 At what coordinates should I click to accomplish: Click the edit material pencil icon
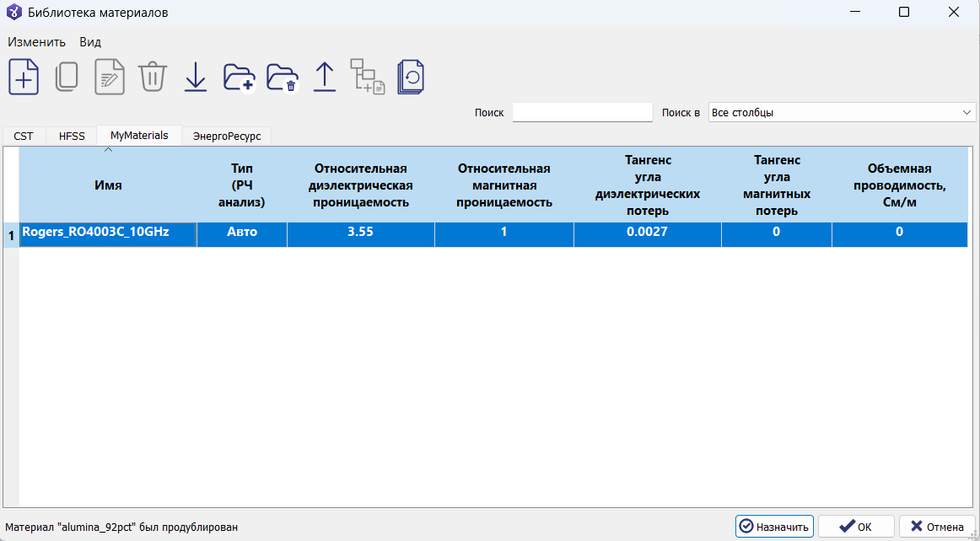(x=110, y=77)
